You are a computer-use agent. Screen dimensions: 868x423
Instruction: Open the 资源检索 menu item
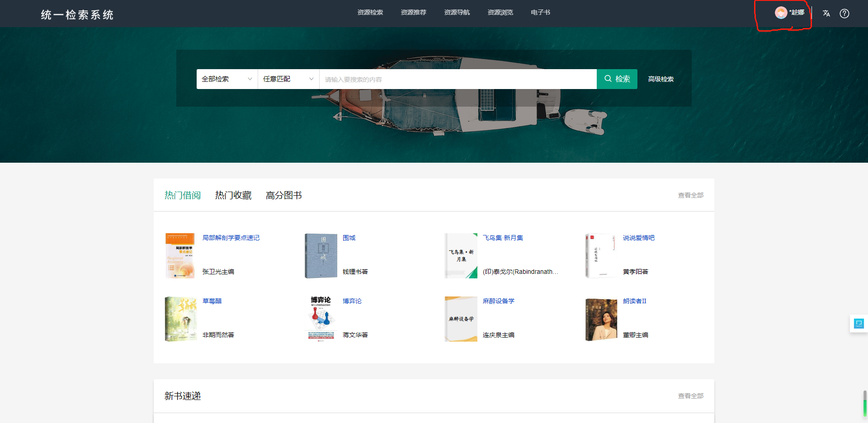370,13
